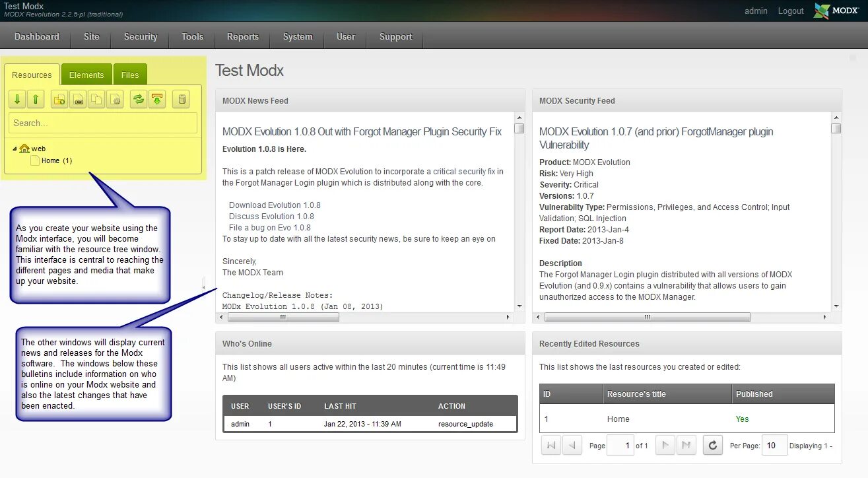The image size is (868, 478).
Task: Collapse the resource tree with green up arrow
Action: (36, 99)
